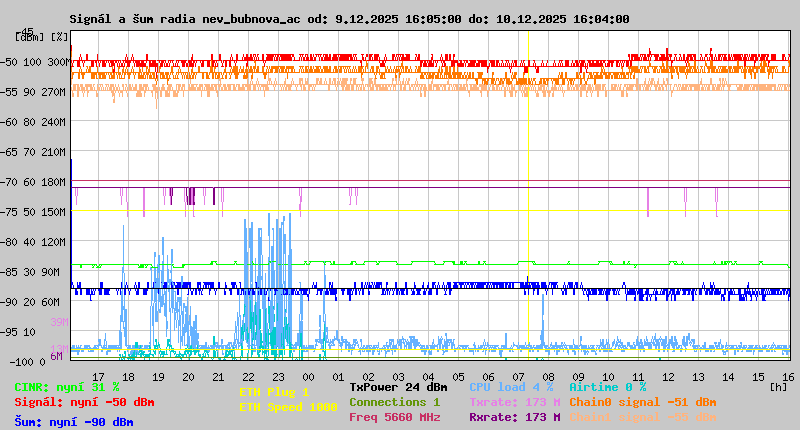Click the [h] time axis unit label

tap(778, 385)
